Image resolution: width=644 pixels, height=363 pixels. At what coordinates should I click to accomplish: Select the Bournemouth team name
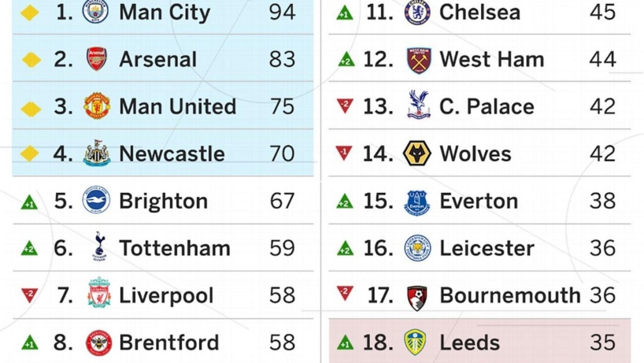click(x=509, y=295)
